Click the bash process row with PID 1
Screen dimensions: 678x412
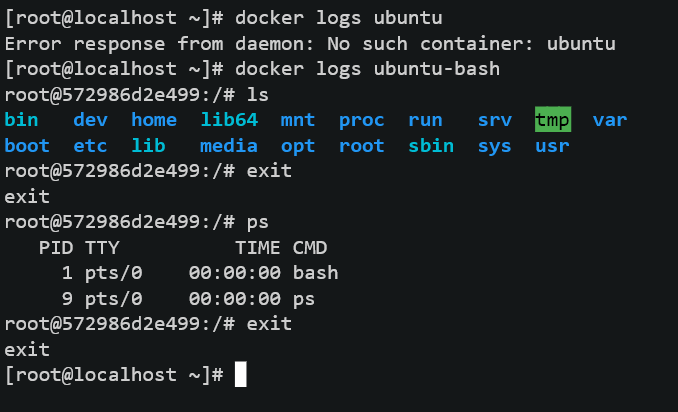(200, 273)
